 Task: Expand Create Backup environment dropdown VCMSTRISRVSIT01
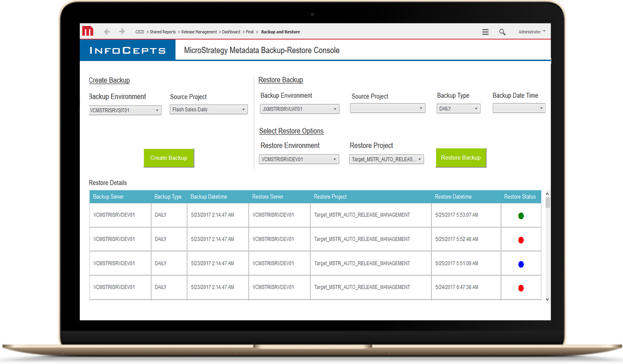(x=125, y=110)
